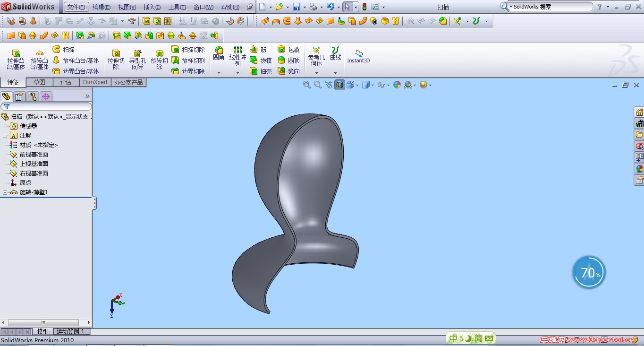This screenshot has height=346, width=644.
Task: Choose the 扫描 sweep boss feature
Action: (x=64, y=50)
